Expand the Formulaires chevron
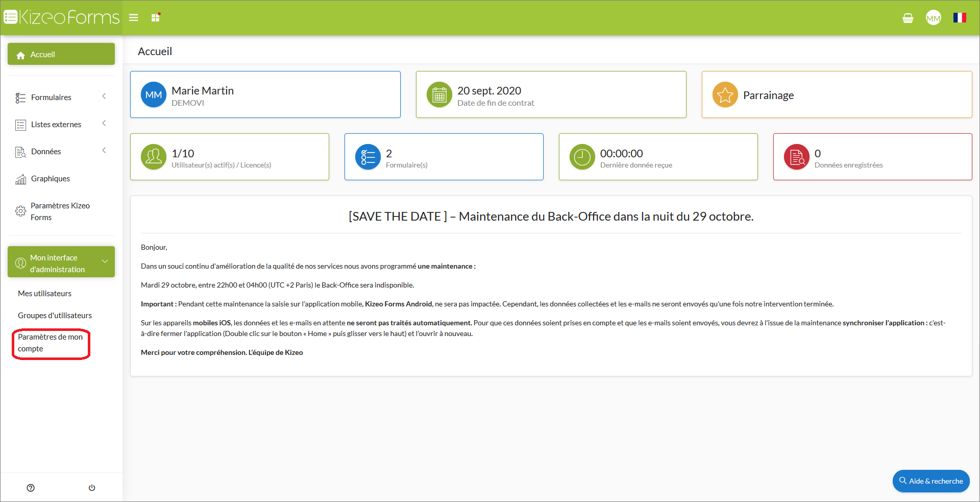The image size is (980, 502). (104, 97)
